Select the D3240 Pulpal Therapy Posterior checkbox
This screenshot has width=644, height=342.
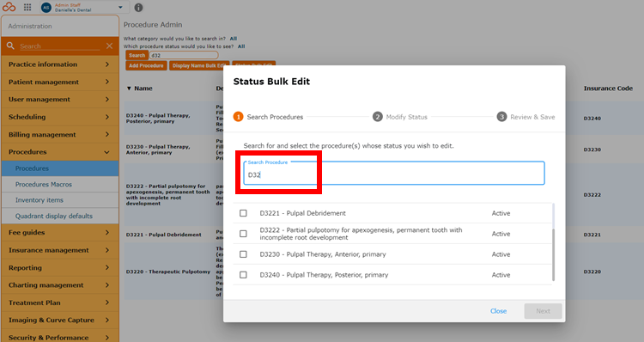click(243, 275)
